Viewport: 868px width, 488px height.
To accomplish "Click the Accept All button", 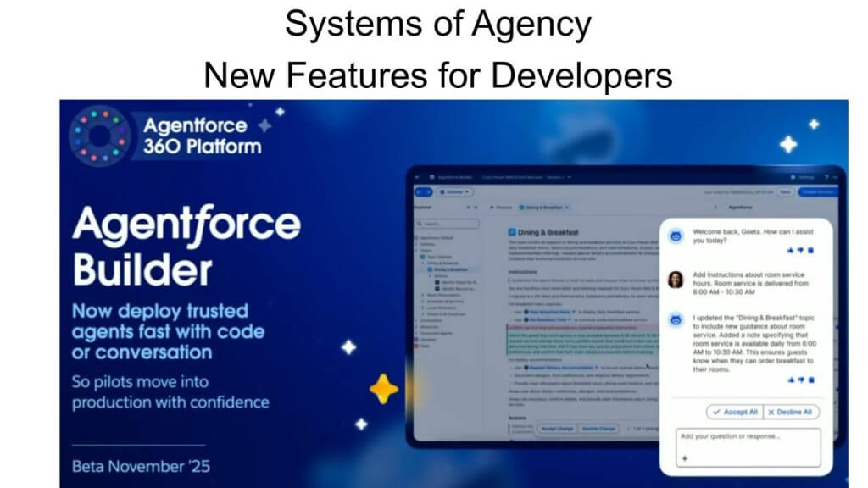I will tap(733, 412).
